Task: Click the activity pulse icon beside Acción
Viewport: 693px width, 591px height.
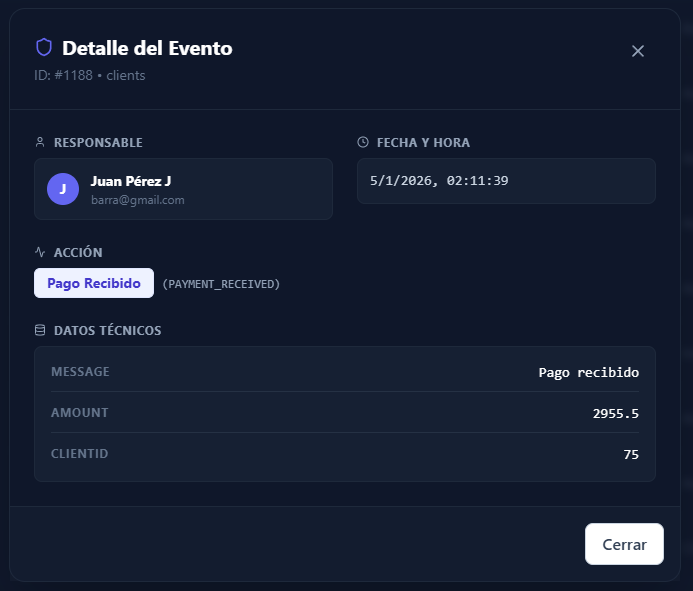Action: point(40,253)
